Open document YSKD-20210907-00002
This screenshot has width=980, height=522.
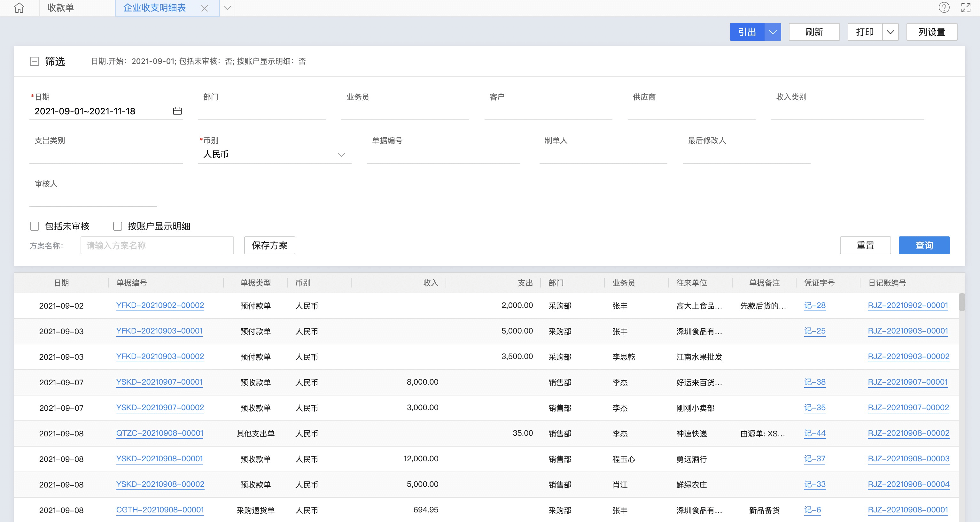(160, 407)
